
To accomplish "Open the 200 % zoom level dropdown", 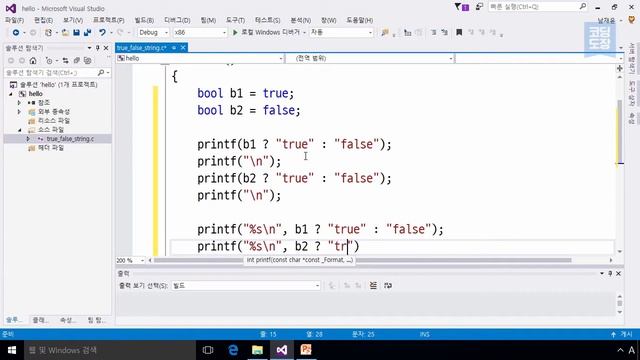I will click(x=131, y=260).
